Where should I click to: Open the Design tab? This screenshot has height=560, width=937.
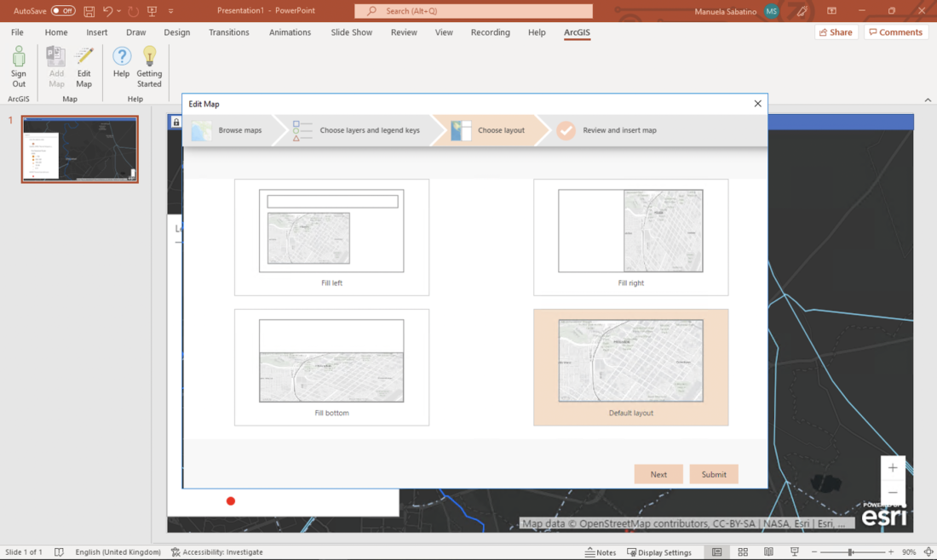[177, 32]
